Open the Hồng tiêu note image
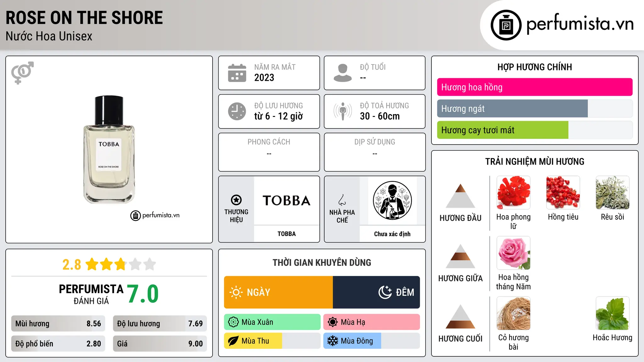Screen dimensions: 644x362 tap(563, 193)
